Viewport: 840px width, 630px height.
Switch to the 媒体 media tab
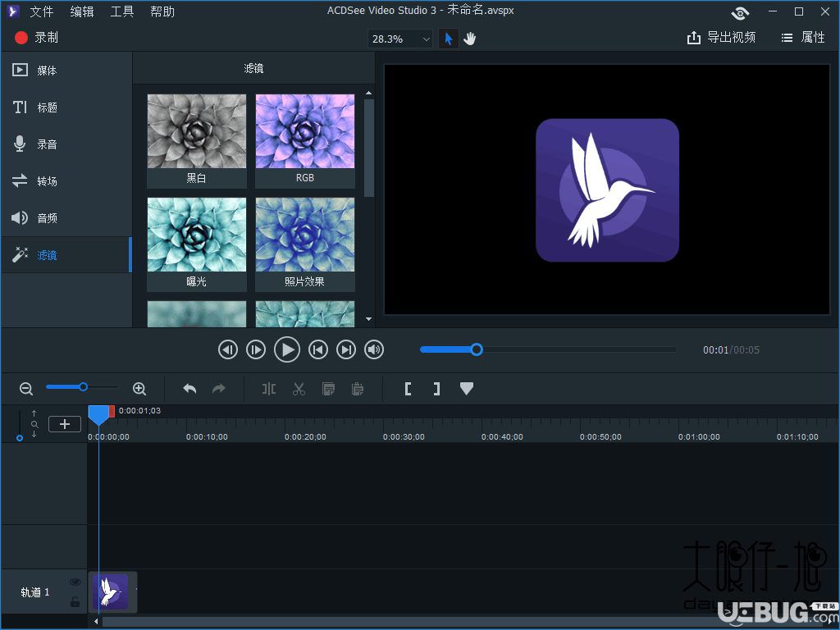pos(66,71)
